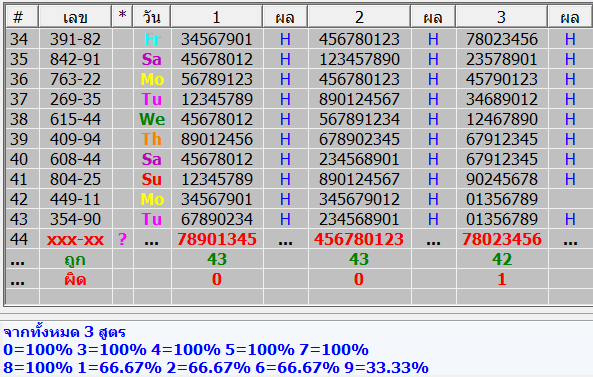Click the red ผิด label

pyautogui.click(x=75, y=279)
